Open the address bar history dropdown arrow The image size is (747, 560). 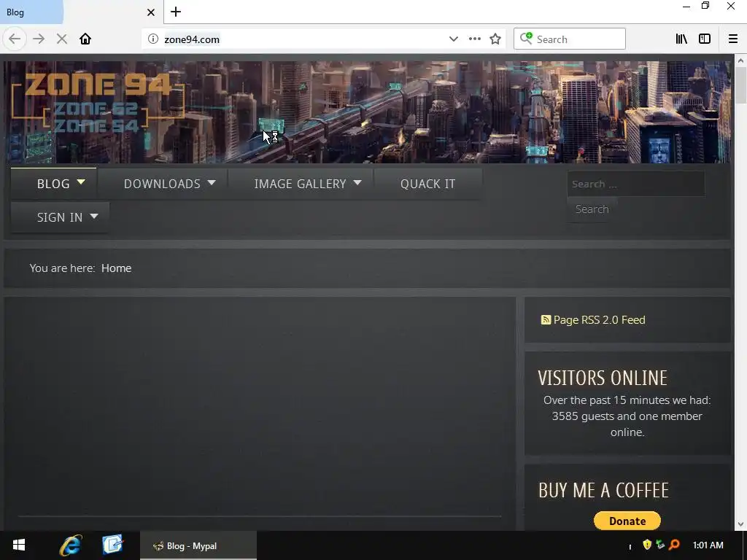(x=454, y=39)
